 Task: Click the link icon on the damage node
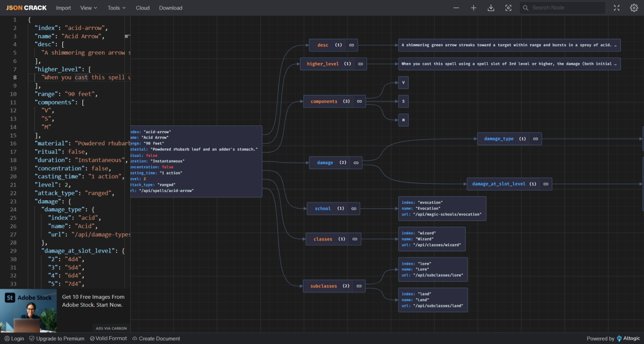tap(356, 163)
